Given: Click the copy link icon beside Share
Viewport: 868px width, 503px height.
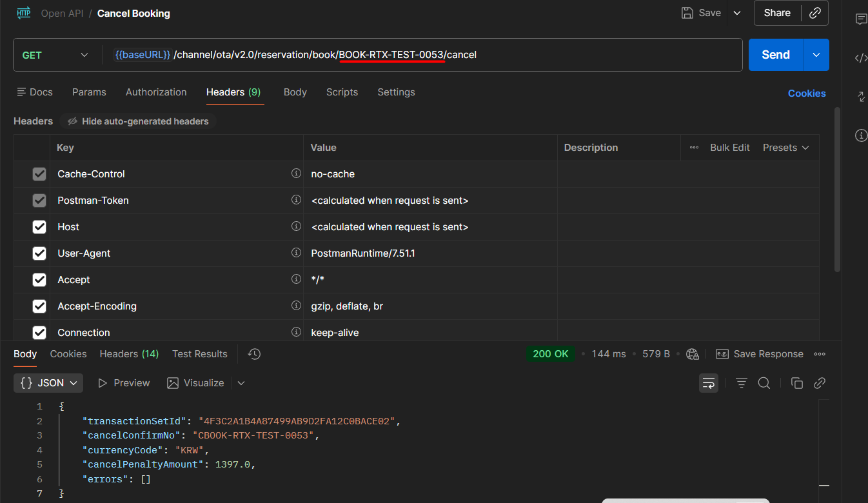Looking at the screenshot, I should pos(815,13).
